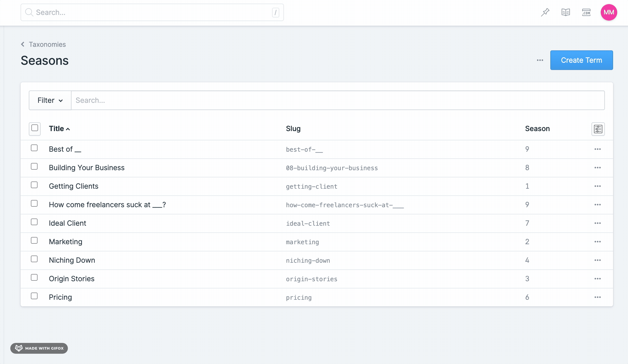This screenshot has width=628, height=364.
Task: Open actions menu for Marketing row
Action: (597, 242)
